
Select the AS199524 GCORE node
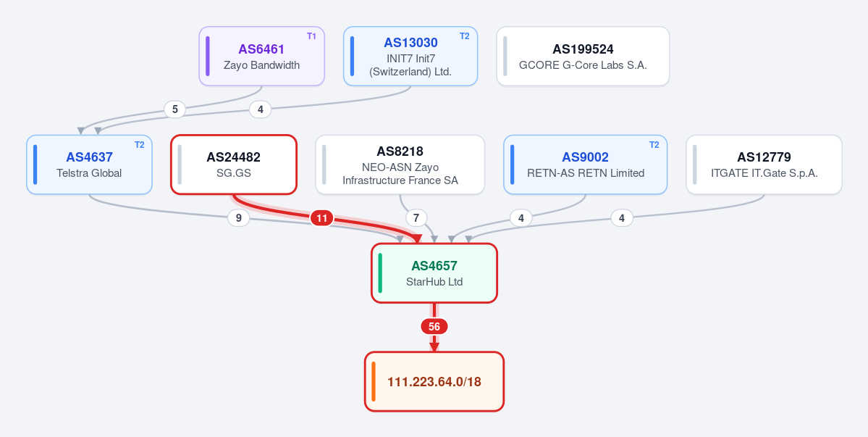583,56
